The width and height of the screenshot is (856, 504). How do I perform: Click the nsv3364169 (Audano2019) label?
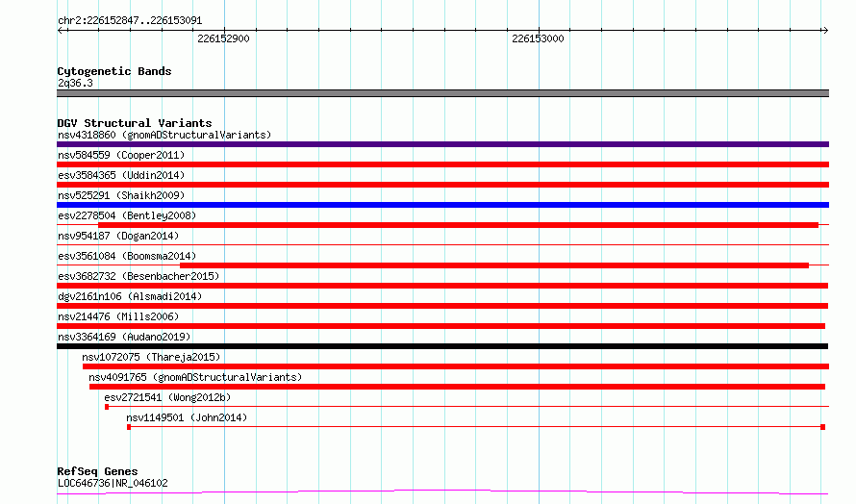[x=124, y=337]
